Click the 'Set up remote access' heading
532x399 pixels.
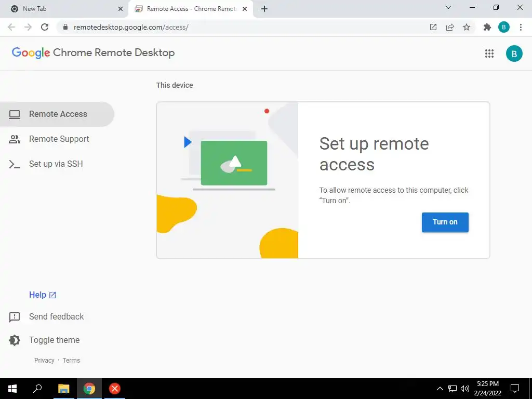pyautogui.click(x=374, y=154)
